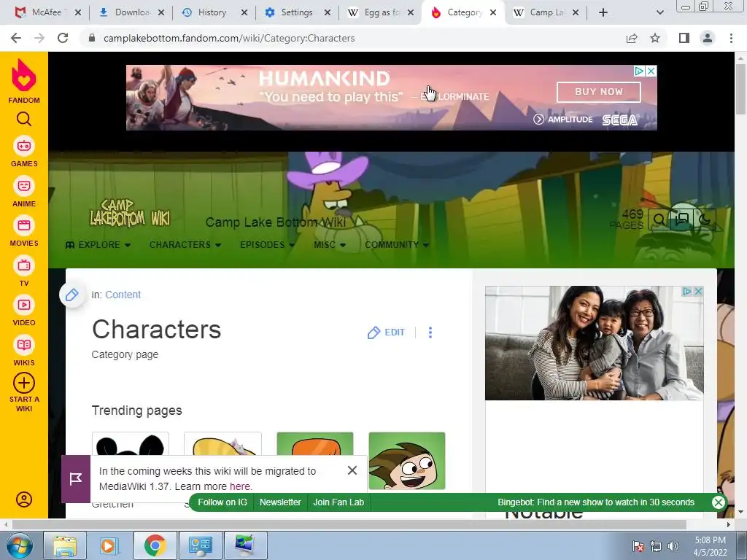Viewport: 747px width, 560px height.
Task: Toggle dark theme moon icon
Action: (705, 219)
